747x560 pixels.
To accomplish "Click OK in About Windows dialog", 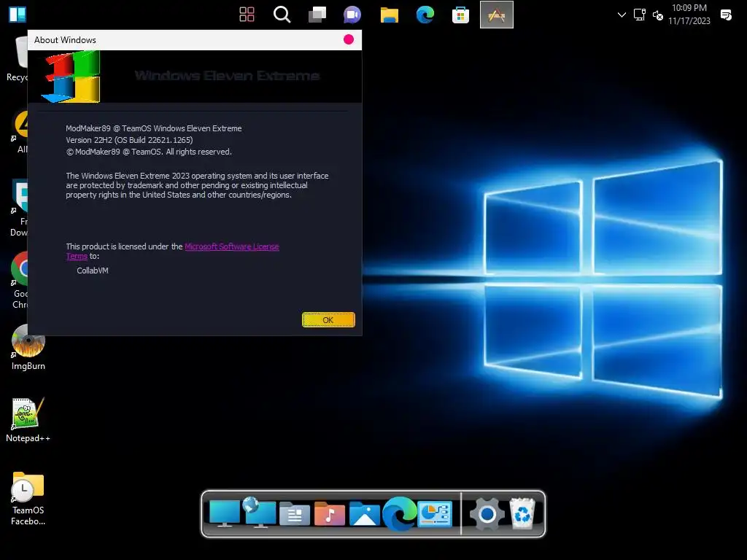I will click(x=328, y=320).
